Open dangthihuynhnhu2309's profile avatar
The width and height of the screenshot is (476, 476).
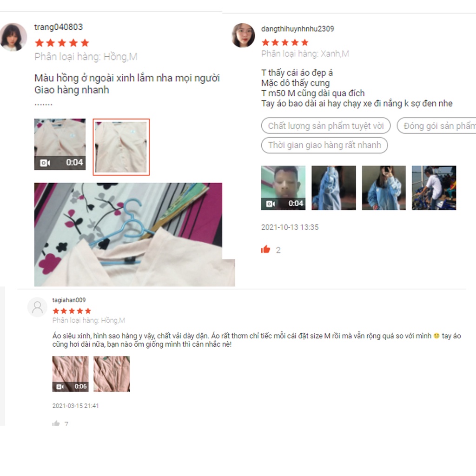click(x=243, y=35)
